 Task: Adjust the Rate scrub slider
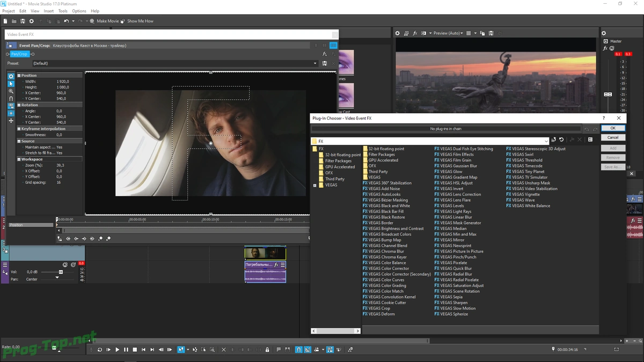tap(54, 348)
